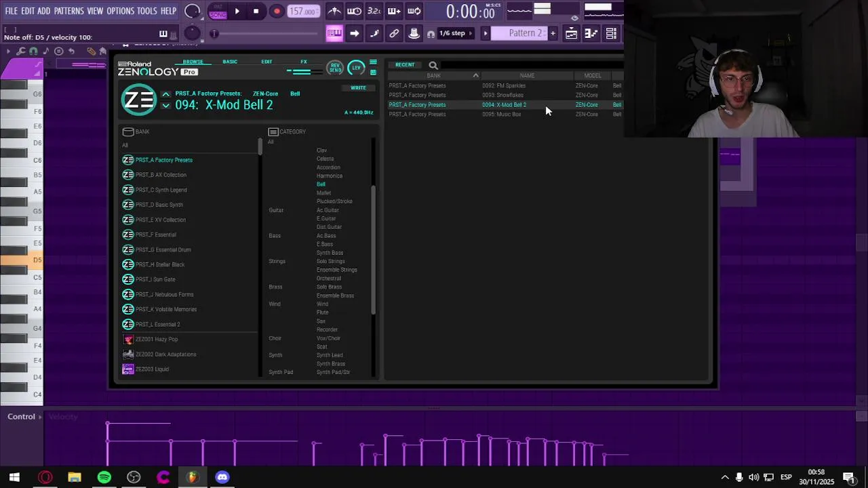Switch to Zenology BASIC tab
This screenshot has width=868, height=488.
(230, 62)
